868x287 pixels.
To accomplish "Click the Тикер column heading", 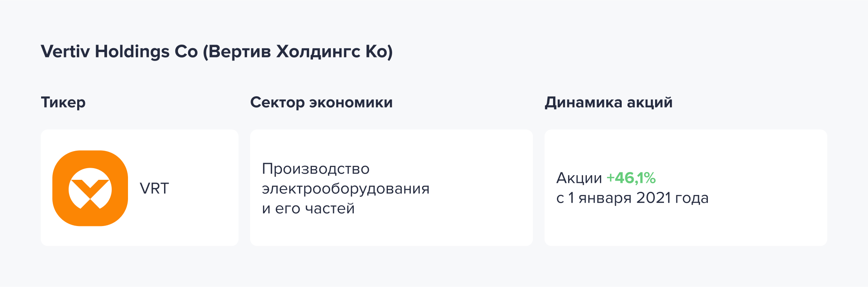I will click(63, 103).
